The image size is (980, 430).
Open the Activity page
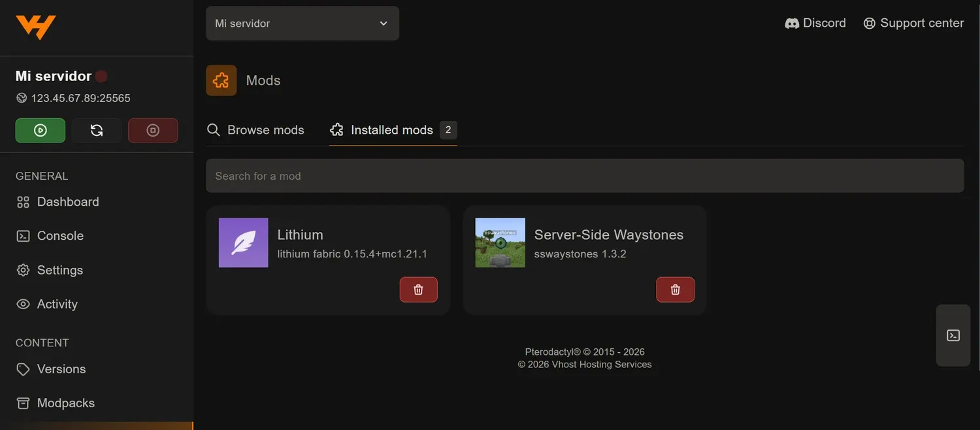(47, 304)
